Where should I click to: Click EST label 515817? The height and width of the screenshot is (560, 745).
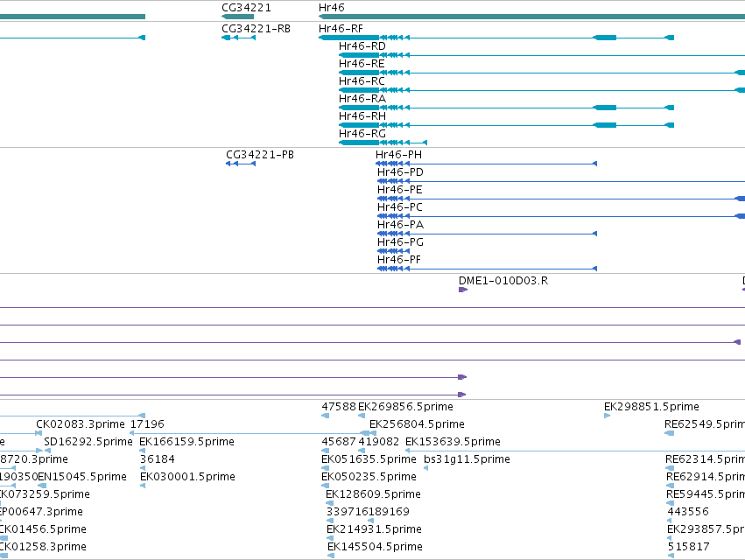(x=688, y=547)
